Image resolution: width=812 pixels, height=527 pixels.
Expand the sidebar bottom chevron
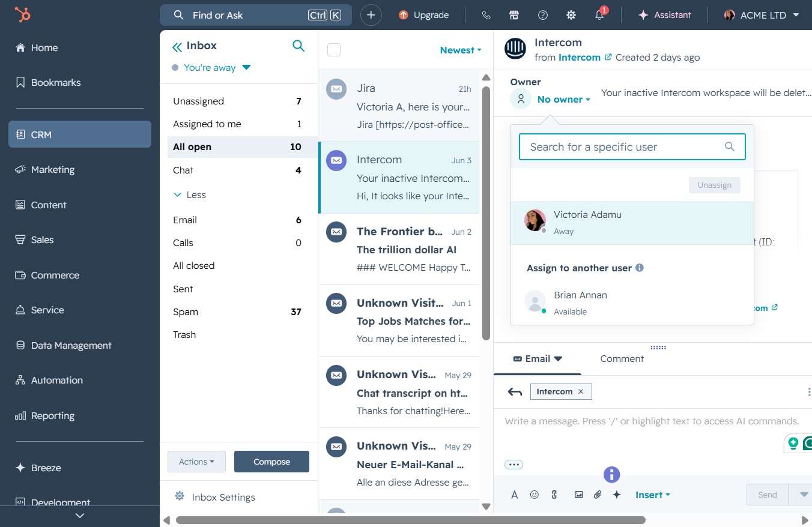(79, 516)
